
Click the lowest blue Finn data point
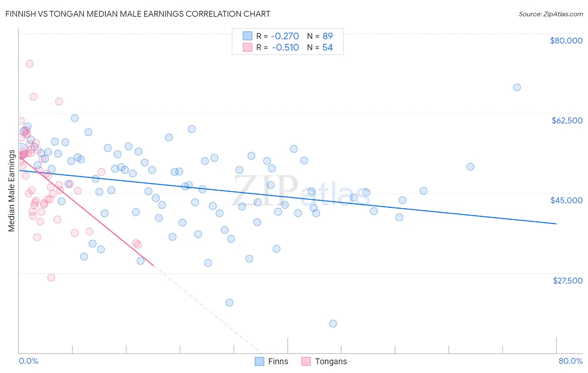[x=333, y=323]
